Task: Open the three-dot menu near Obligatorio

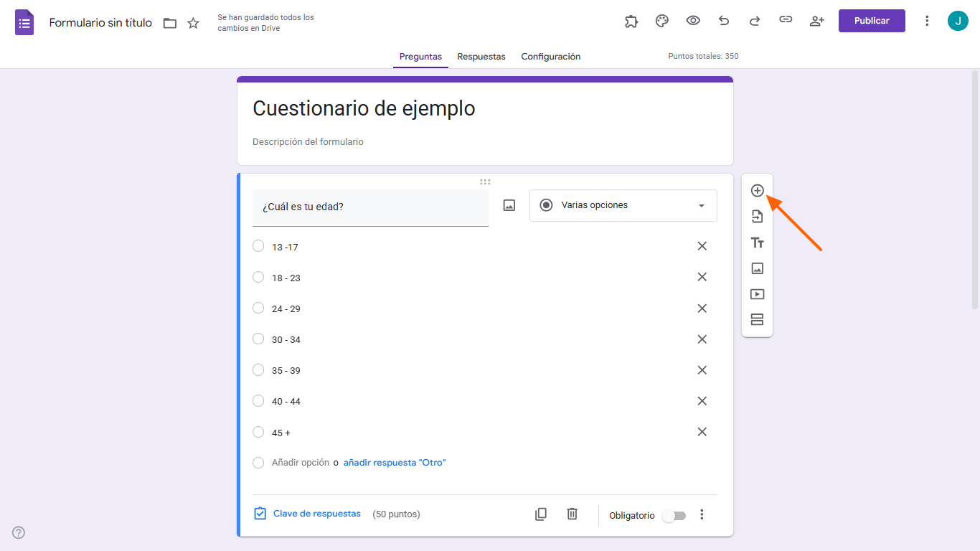Action: 702,514
